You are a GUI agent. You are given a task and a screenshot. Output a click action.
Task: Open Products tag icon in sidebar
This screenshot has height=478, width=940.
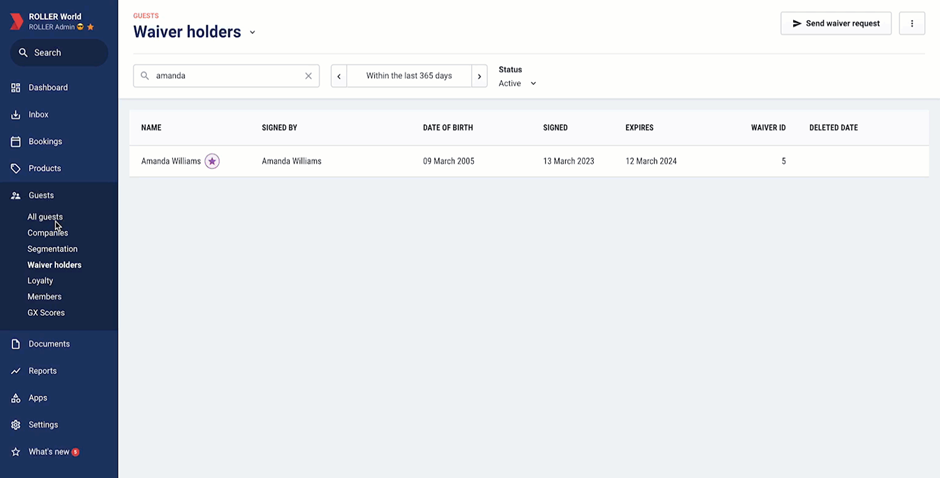click(x=16, y=169)
